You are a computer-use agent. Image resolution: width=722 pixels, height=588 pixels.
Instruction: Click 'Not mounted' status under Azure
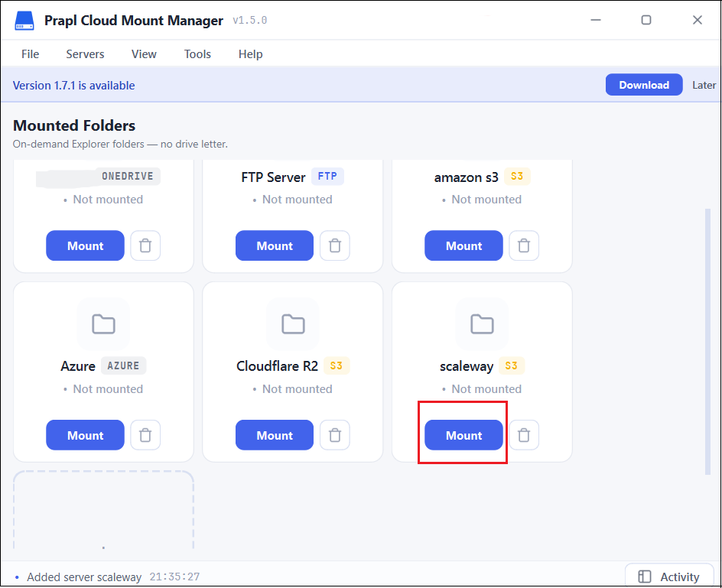[108, 389]
